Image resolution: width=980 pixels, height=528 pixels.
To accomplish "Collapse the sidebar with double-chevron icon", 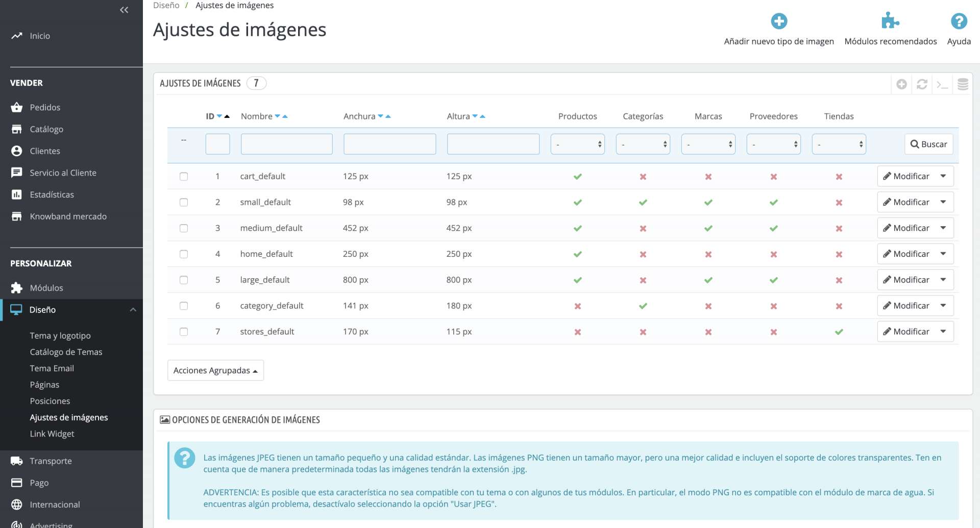I will [124, 10].
